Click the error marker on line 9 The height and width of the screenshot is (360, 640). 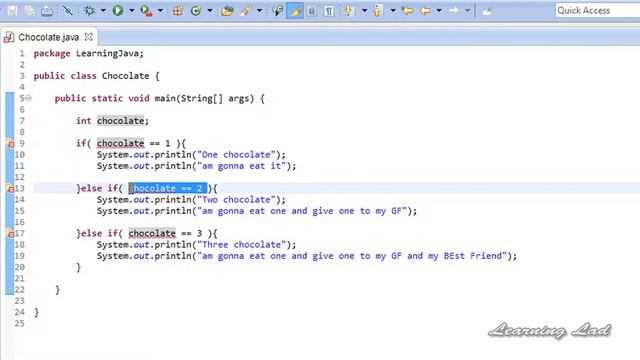pyautogui.click(x=10, y=144)
